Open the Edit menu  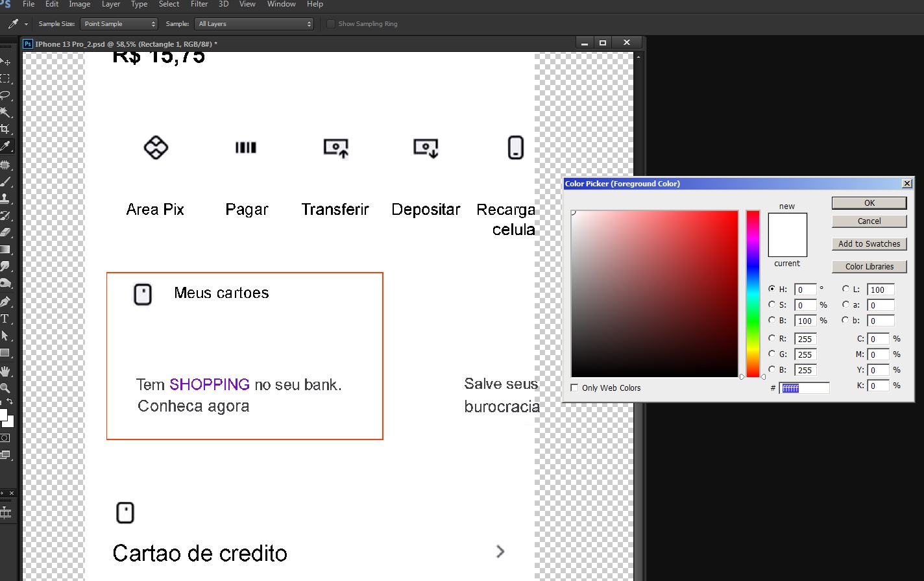[x=52, y=4]
